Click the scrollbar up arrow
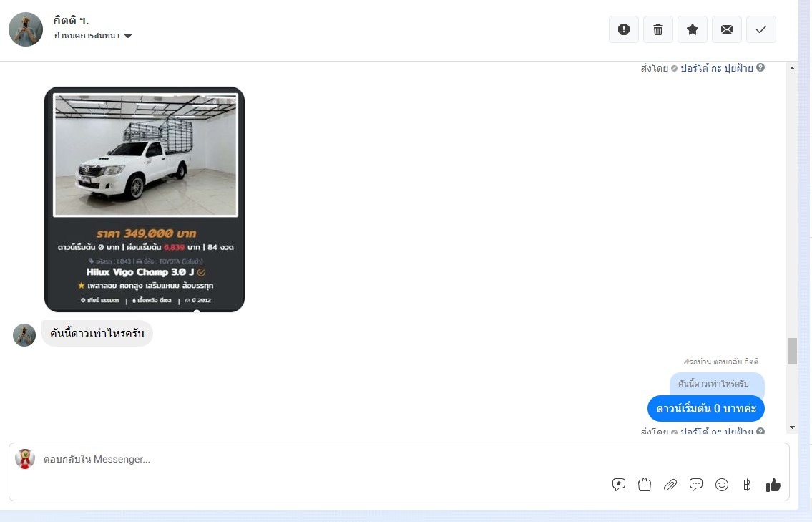This screenshot has height=522, width=812. 792,68
